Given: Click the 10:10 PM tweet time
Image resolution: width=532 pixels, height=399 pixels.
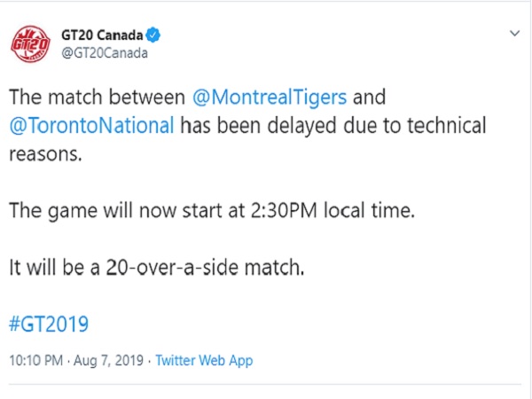Looking at the screenshot, I should (37, 361).
